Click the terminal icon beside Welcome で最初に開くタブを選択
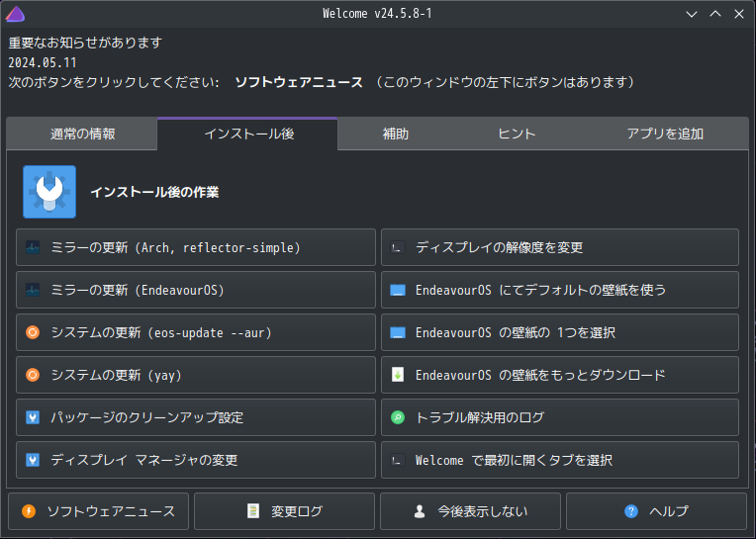The height and width of the screenshot is (539, 756). click(x=397, y=460)
